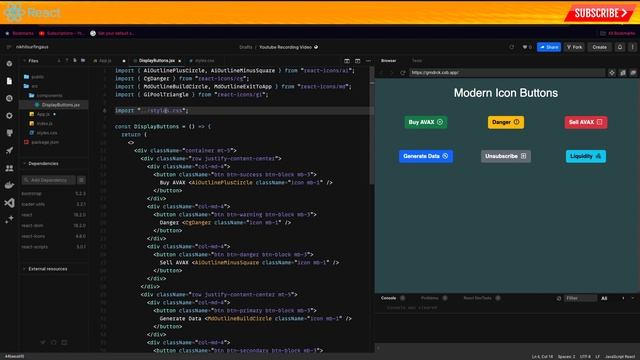Click the new file icon in the Files header
This screenshot has width=640, height=360.
click(75, 60)
